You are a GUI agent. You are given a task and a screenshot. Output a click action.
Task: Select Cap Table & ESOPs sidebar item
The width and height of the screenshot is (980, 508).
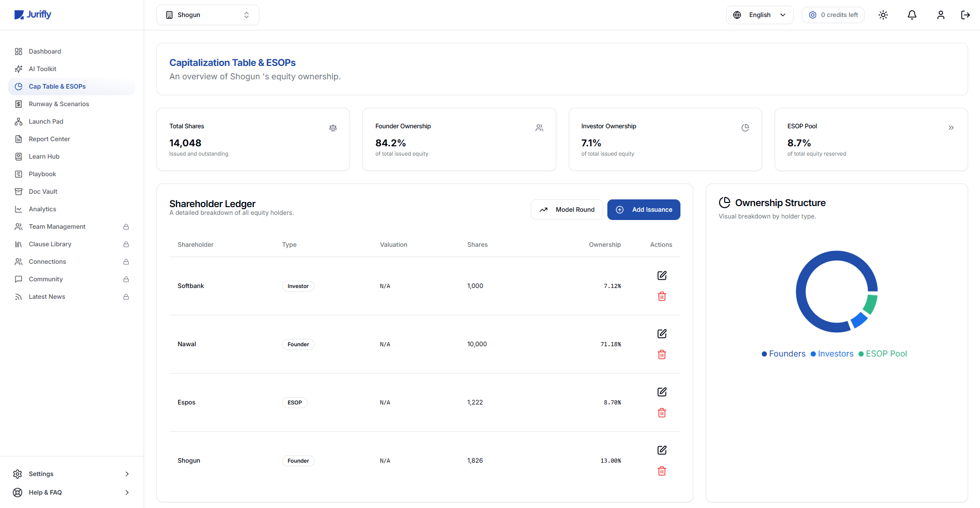click(x=72, y=87)
